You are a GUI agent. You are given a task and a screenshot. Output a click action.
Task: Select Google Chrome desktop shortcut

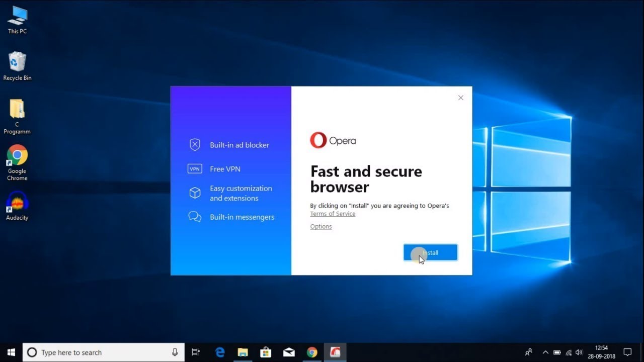[x=17, y=163]
